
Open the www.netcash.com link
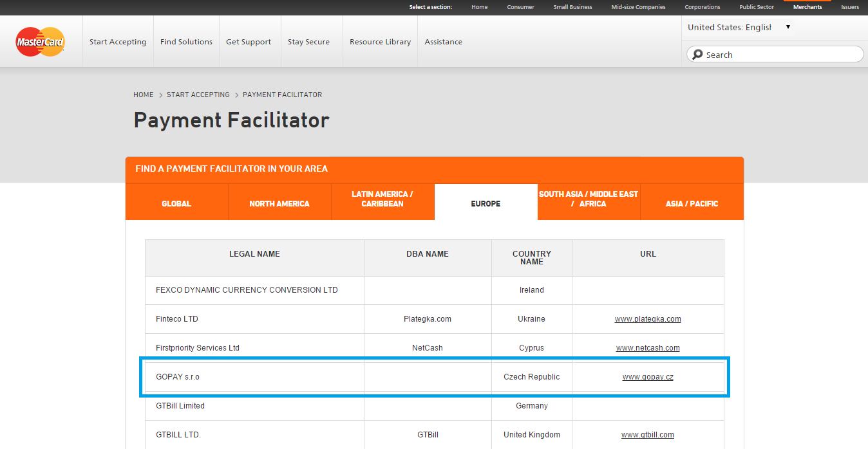tap(648, 348)
